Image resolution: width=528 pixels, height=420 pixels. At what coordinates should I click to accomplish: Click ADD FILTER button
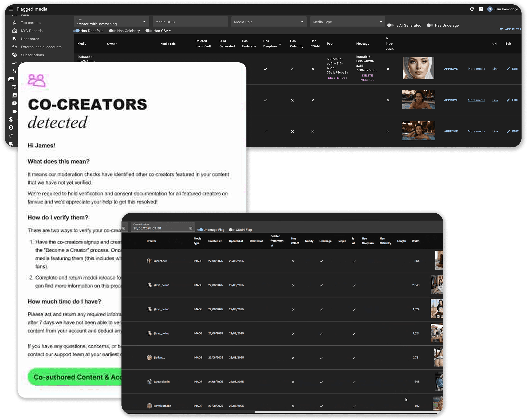[x=511, y=29]
